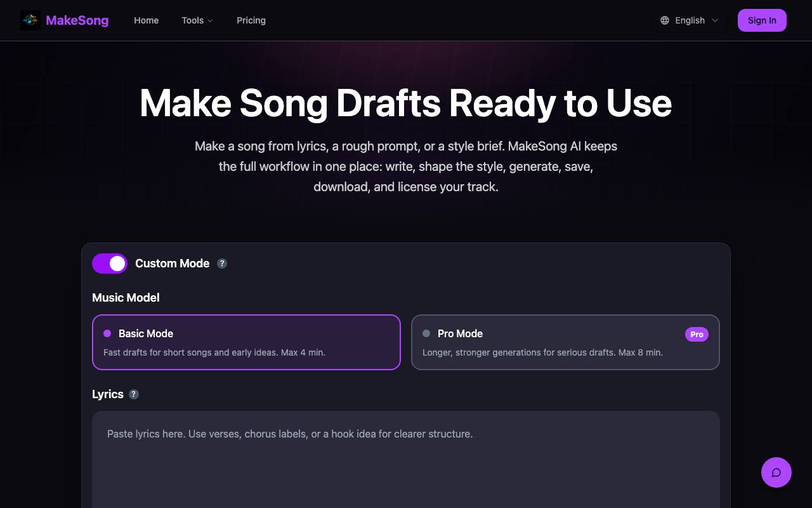
Task: Click the Sign In button
Action: [762, 20]
